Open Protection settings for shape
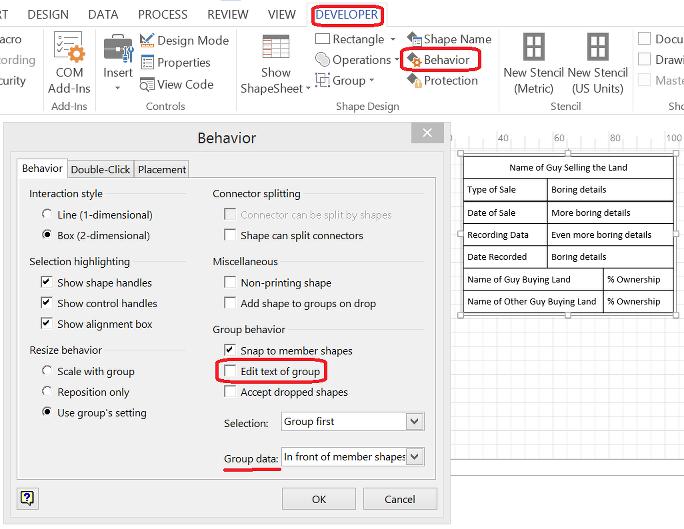The image size is (684, 529). tap(442, 81)
